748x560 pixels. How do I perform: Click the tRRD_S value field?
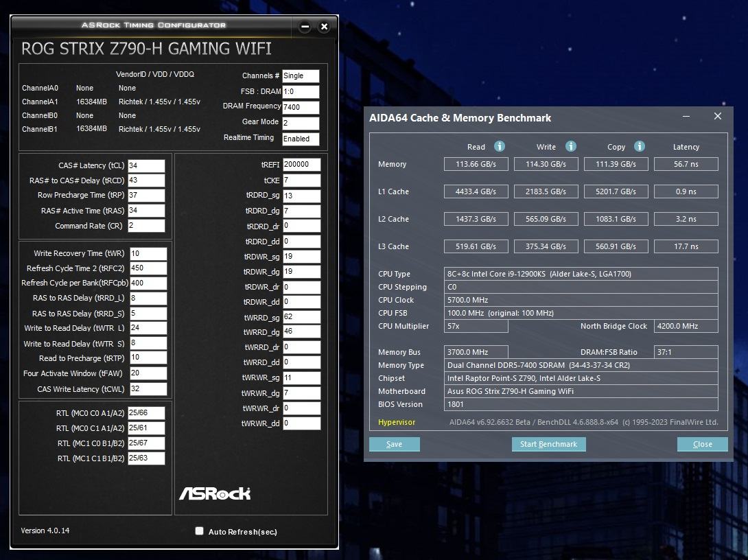[148, 314]
